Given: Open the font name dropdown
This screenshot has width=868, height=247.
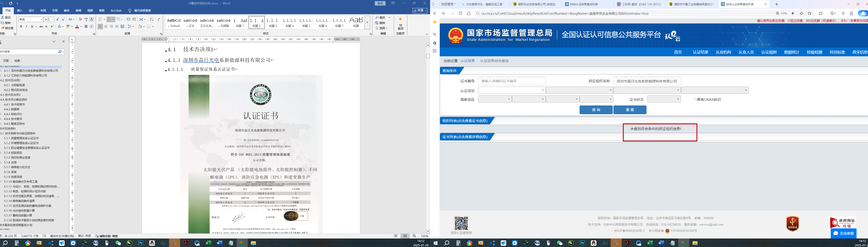Looking at the screenshot, I should (x=41, y=20).
